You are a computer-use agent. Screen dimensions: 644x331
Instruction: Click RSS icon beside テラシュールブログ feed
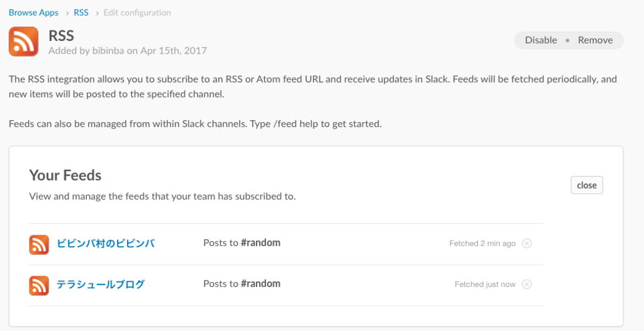(x=39, y=285)
